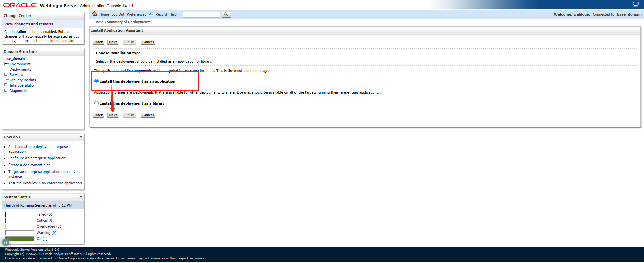Click the Oracle ring icon top right
644x263 pixels.
point(636,4)
